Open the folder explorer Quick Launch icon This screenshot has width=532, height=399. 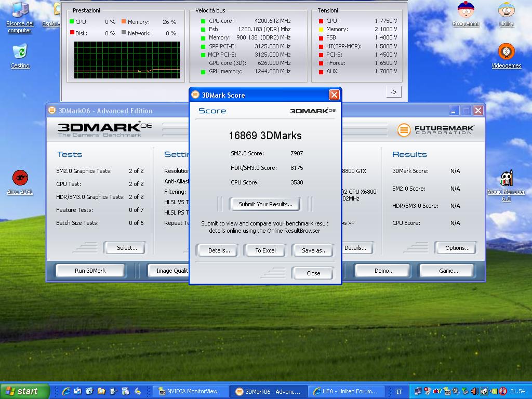101,391
